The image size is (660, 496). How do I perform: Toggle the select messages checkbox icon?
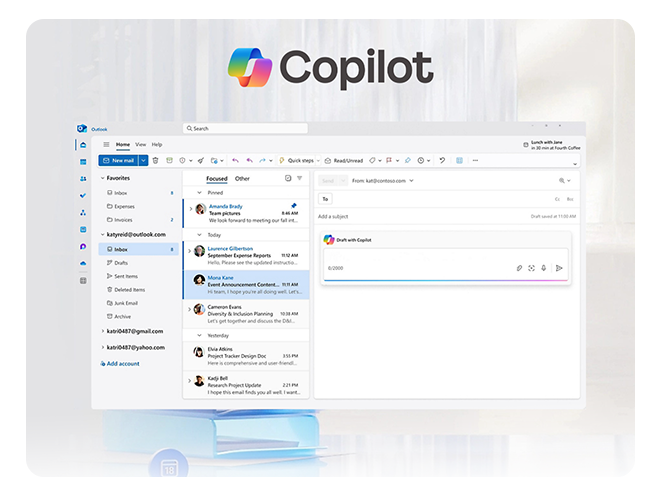coord(288,178)
